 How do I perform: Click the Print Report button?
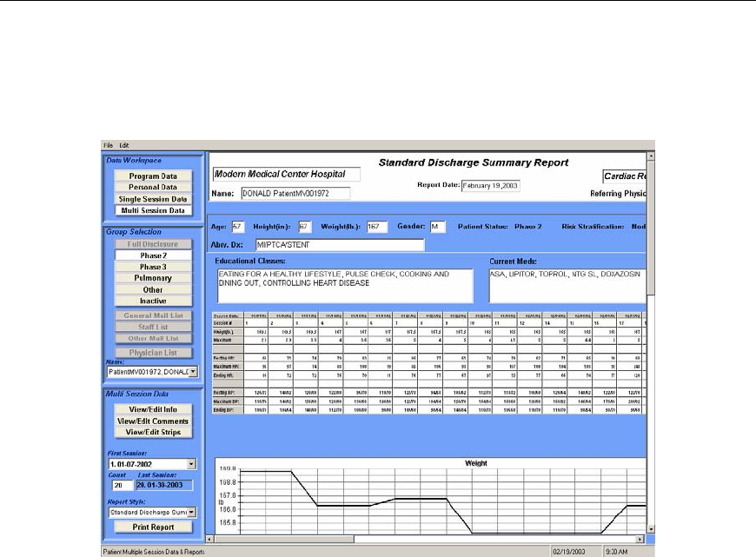(153, 527)
